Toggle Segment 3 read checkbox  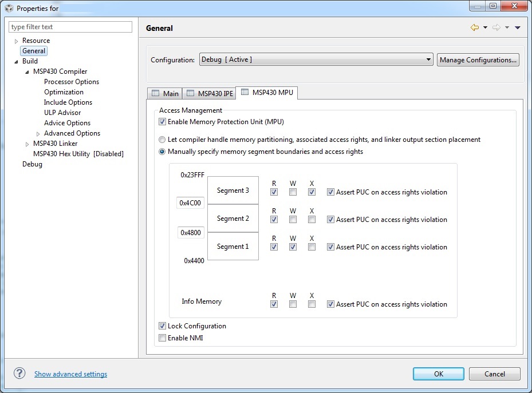[274, 192]
